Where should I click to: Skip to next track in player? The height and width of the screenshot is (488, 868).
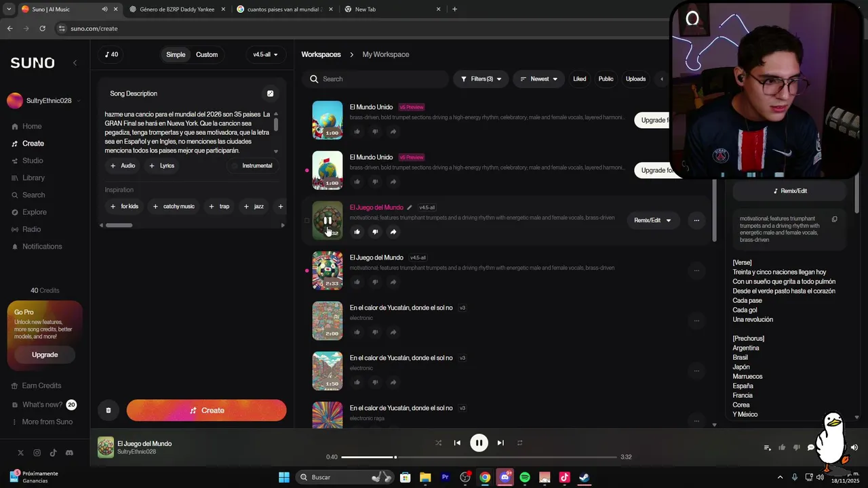click(x=500, y=443)
